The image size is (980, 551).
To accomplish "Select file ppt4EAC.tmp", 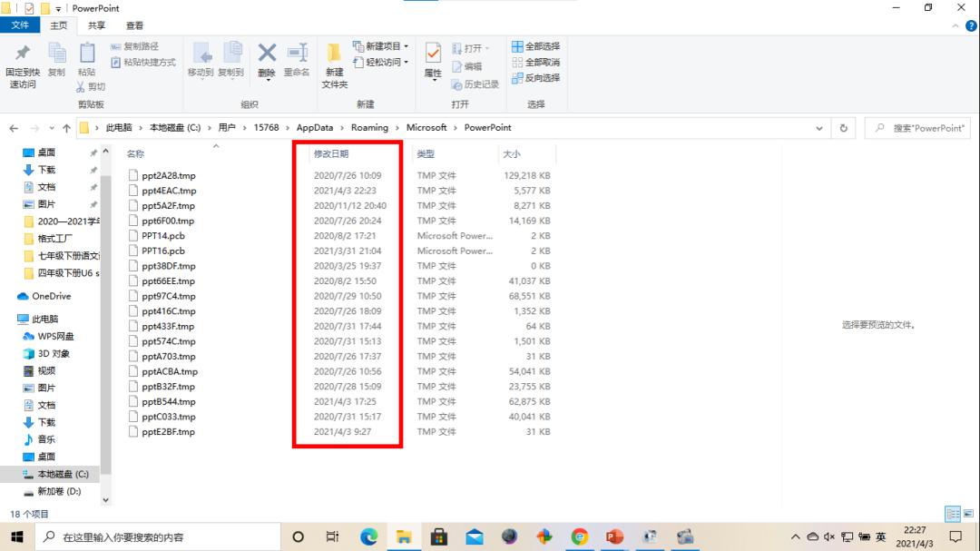I will pyautogui.click(x=169, y=191).
